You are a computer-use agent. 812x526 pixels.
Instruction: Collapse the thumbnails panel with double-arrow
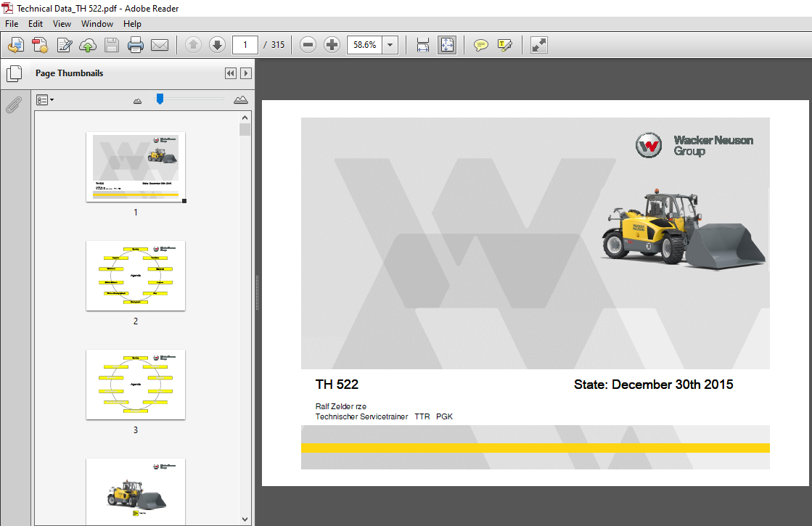pos(231,73)
